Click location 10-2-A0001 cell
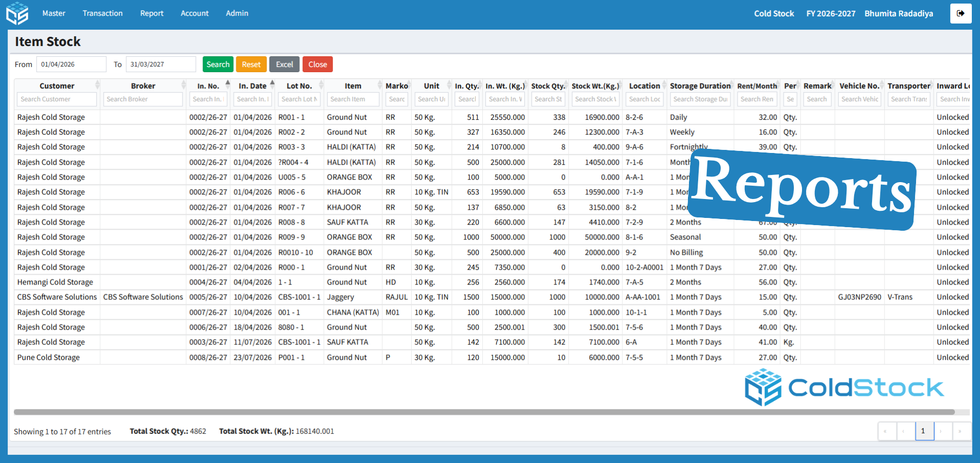 coord(644,267)
